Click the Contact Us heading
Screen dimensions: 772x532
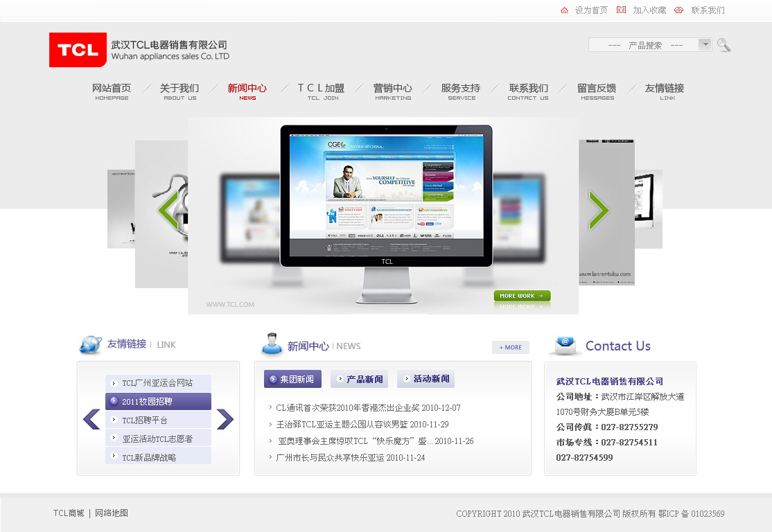point(618,346)
